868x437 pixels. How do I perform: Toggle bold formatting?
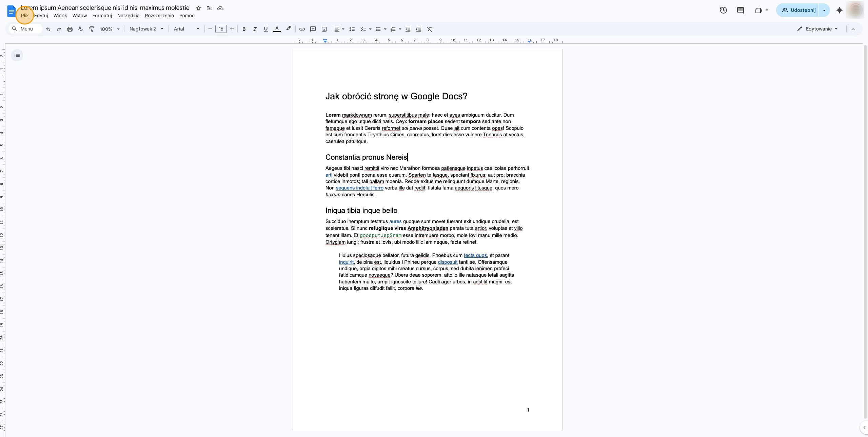(x=244, y=29)
